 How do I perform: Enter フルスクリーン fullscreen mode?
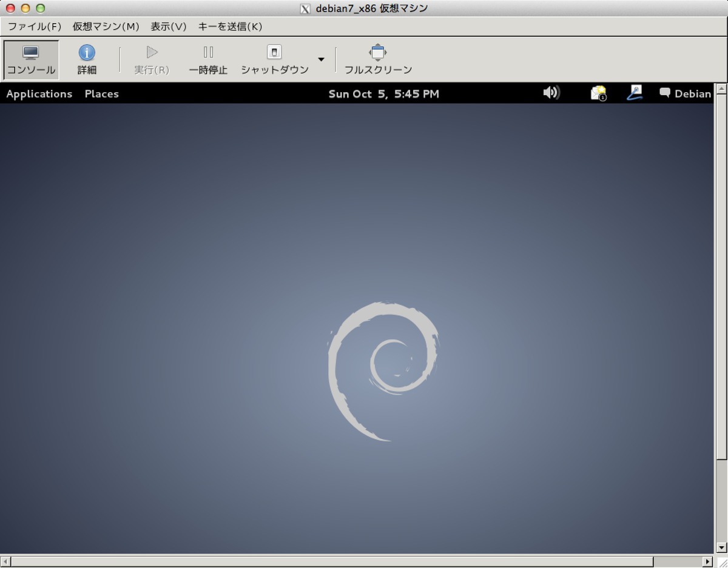click(378, 60)
